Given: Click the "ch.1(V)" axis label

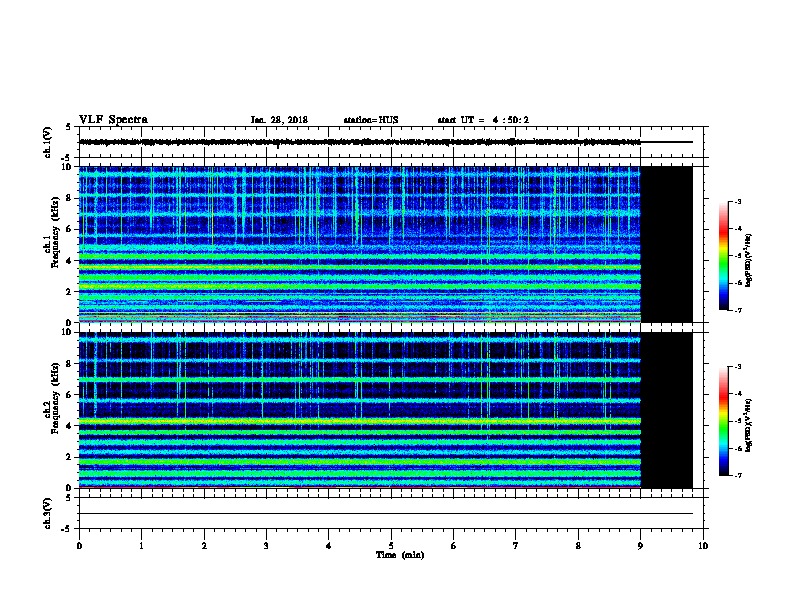Looking at the screenshot, I should (48, 142).
